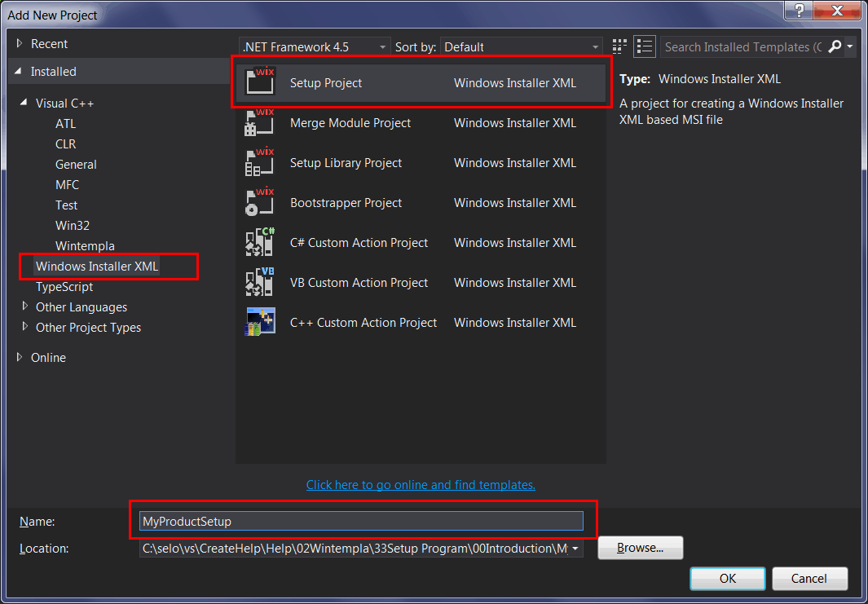Screen dimensions: 868x604
Task: Open the search options dropdown arrow
Action: (850, 47)
